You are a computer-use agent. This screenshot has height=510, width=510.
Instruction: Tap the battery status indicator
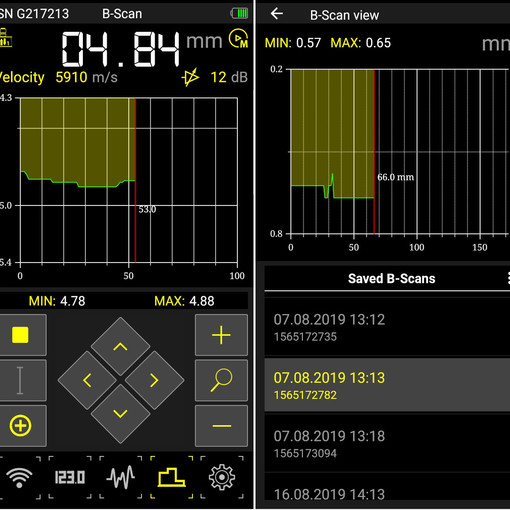[x=239, y=14]
